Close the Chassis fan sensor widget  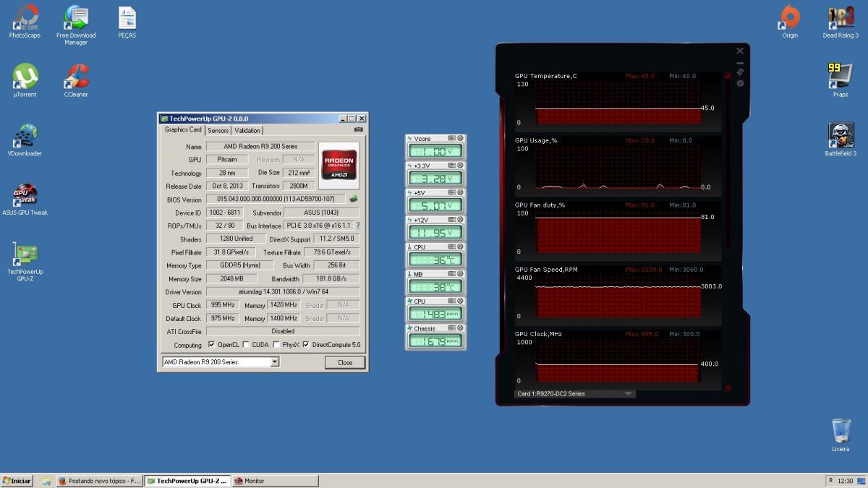[x=461, y=328]
